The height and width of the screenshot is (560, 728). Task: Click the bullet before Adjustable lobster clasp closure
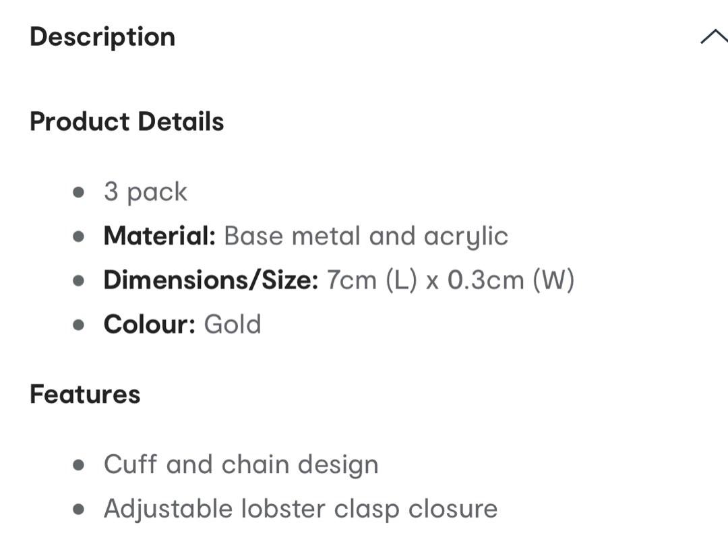80,509
